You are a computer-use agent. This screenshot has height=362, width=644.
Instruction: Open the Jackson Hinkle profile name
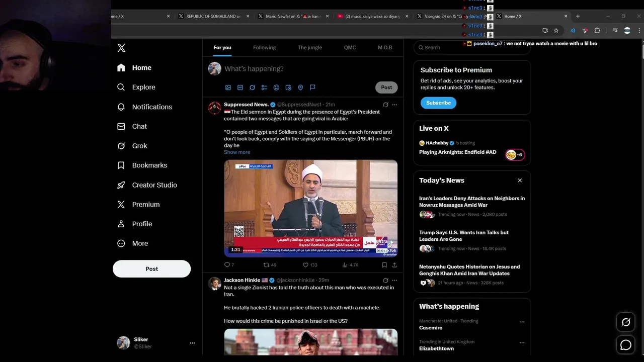(x=242, y=280)
